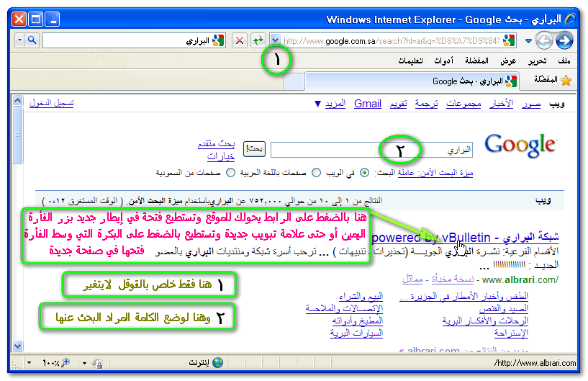Viewport: 588px width, 381px height.
Task: Click the ميزة البحث الآمن: عاملة link
Action: [x=435, y=173]
